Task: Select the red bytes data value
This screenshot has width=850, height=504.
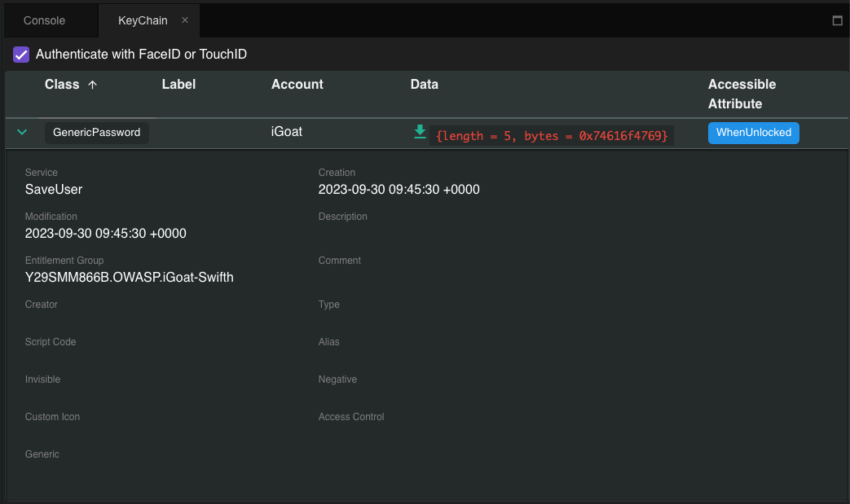Action: [552, 136]
